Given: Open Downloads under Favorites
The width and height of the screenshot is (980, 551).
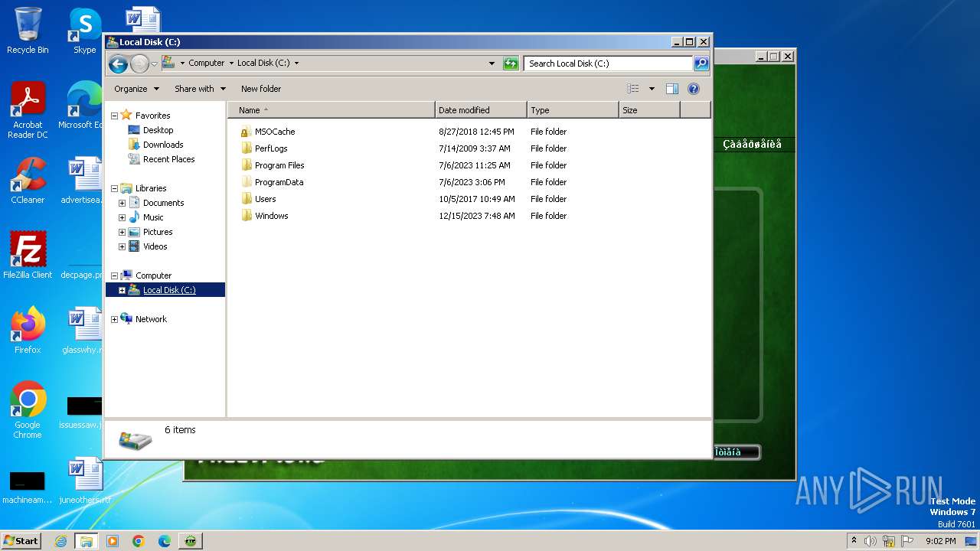Looking at the screenshot, I should tap(163, 145).
